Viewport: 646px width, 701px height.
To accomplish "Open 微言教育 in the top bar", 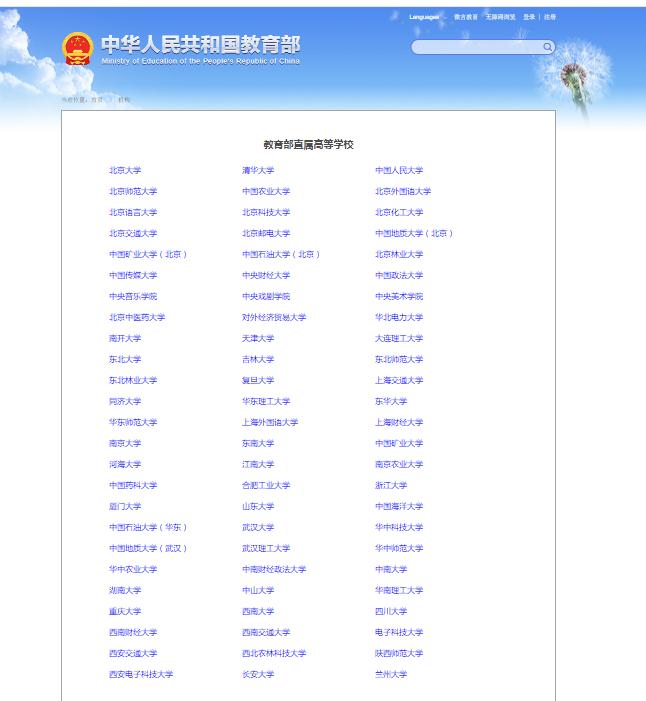I will [466, 17].
